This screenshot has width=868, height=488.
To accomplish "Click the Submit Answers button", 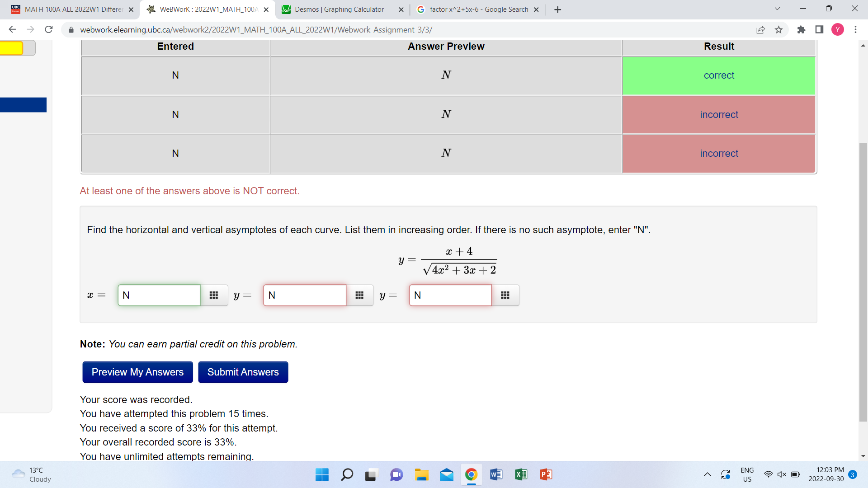I will (243, 372).
